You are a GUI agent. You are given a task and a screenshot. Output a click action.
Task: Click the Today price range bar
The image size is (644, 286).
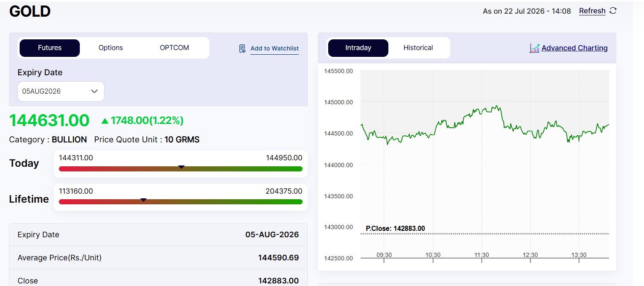point(181,169)
